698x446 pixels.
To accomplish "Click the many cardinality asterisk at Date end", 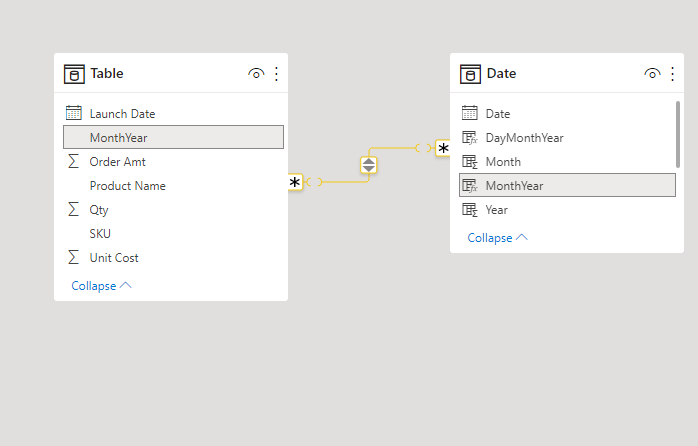I will (x=443, y=148).
